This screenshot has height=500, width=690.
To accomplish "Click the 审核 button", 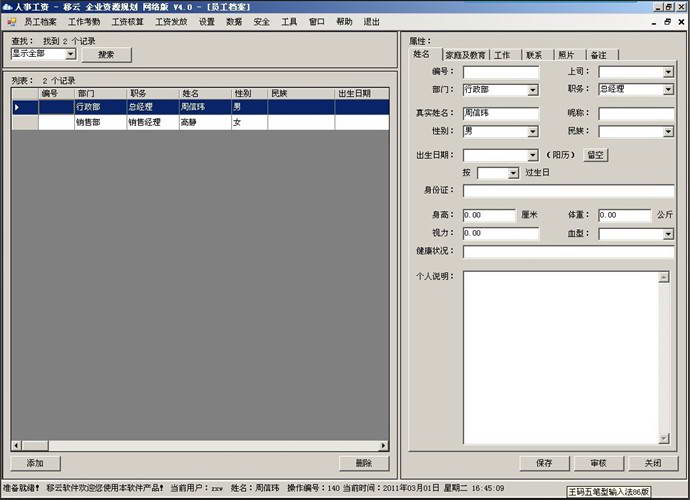I will (598, 463).
